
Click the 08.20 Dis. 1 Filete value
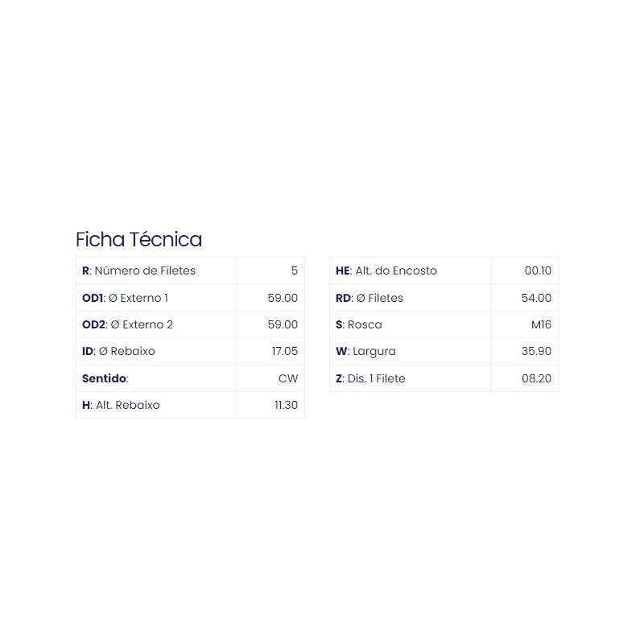pyautogui.click(x=536, y=378)
